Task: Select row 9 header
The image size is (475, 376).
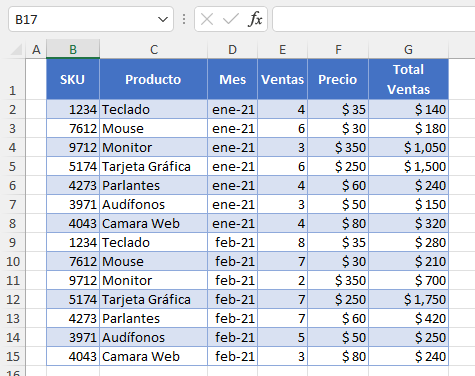Action: tap(13, 242)
